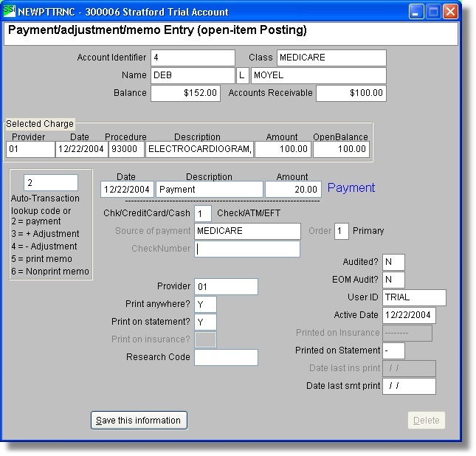Click the Accounts Receivable field $100.00

pos(351,93)
